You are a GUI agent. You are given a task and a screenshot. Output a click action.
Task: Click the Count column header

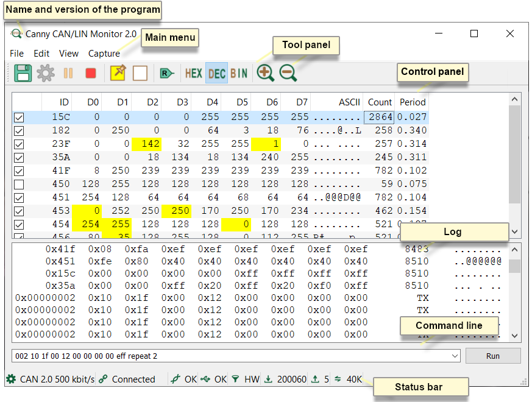point(379,102)
